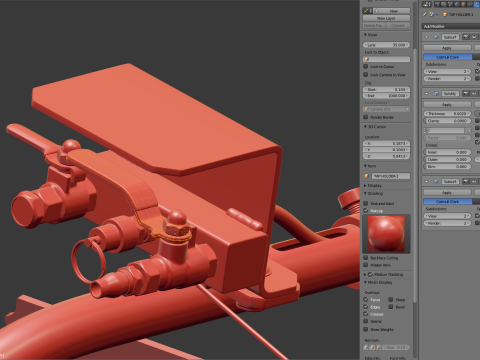Viewport: 480px width, 360px height.
Task: Edit the TAP HOLDER 1 item name field
Action: pyautogui.click(x=390, y=176)
